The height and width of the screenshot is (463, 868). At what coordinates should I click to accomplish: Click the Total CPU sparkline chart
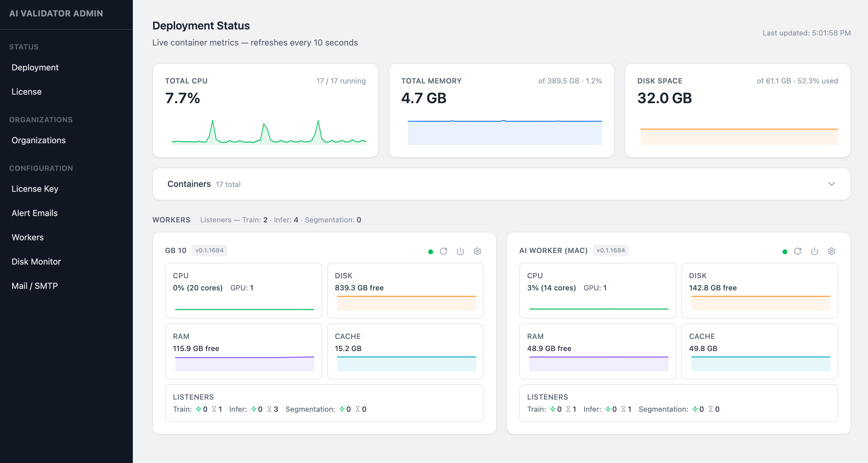(x=268, y=132)
